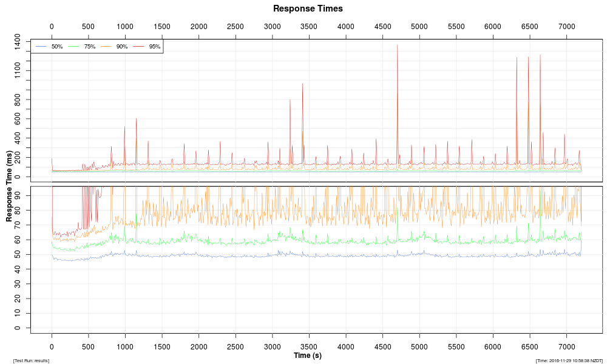Click the 1400 y-axis tick label
607x364 pixels.
[18, 41]
